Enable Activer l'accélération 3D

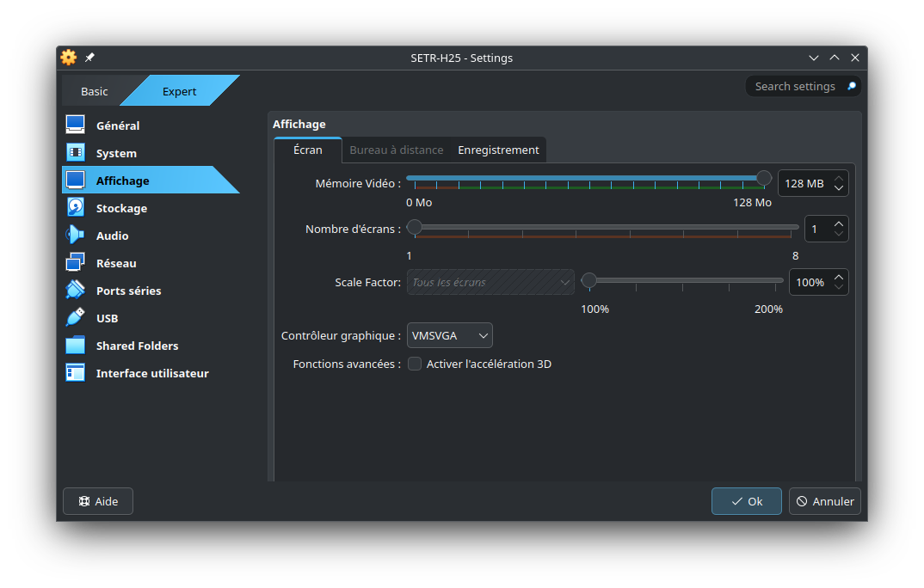pos(415,364)
